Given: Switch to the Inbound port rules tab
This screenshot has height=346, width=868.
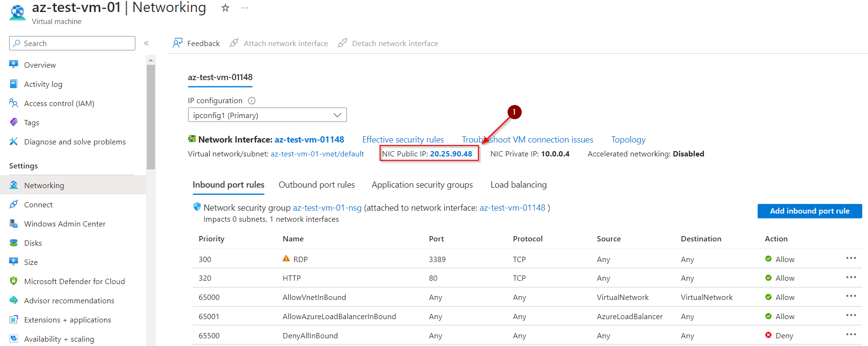Looking at the screenshot, I should (x=228, y=185).
